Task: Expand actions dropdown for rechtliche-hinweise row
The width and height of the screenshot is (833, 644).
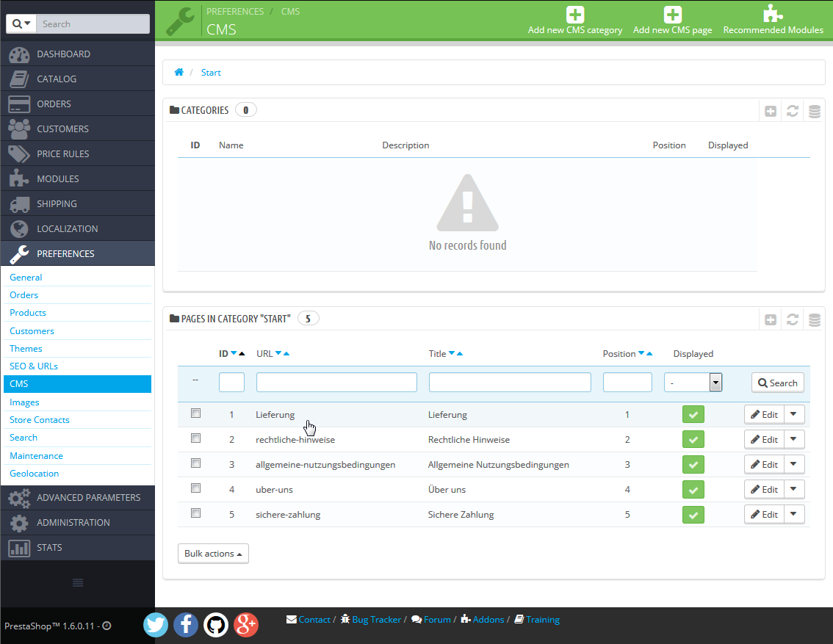Action: [x=793, y=439]
